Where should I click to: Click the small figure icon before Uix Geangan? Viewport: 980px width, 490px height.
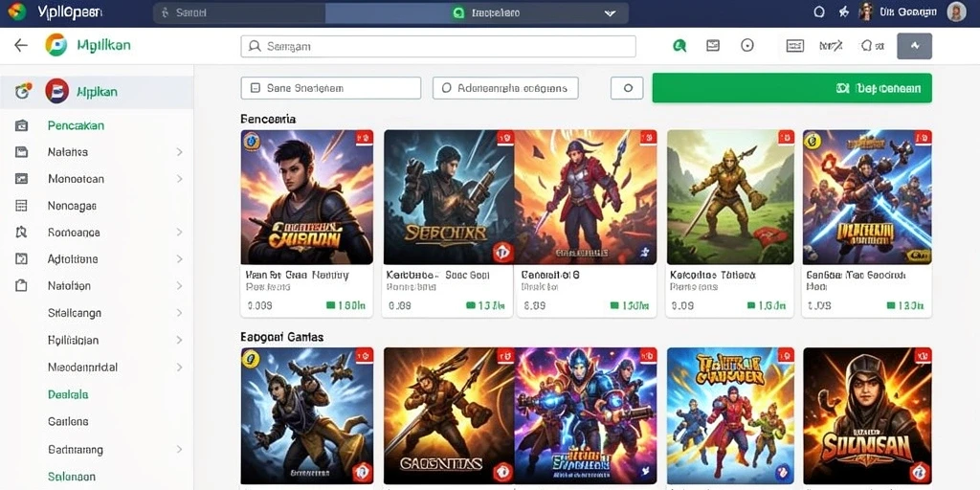tap(865, 11)
